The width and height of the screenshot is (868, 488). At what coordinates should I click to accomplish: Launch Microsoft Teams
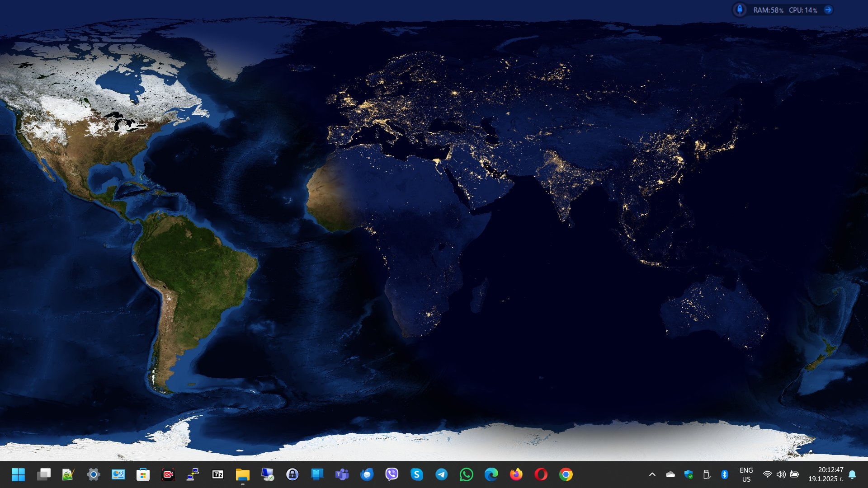[x=342, y=474]
